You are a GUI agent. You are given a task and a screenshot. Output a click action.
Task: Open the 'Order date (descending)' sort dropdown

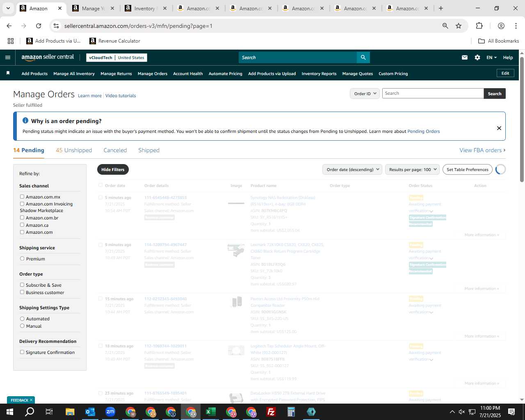tap(352, 169)
